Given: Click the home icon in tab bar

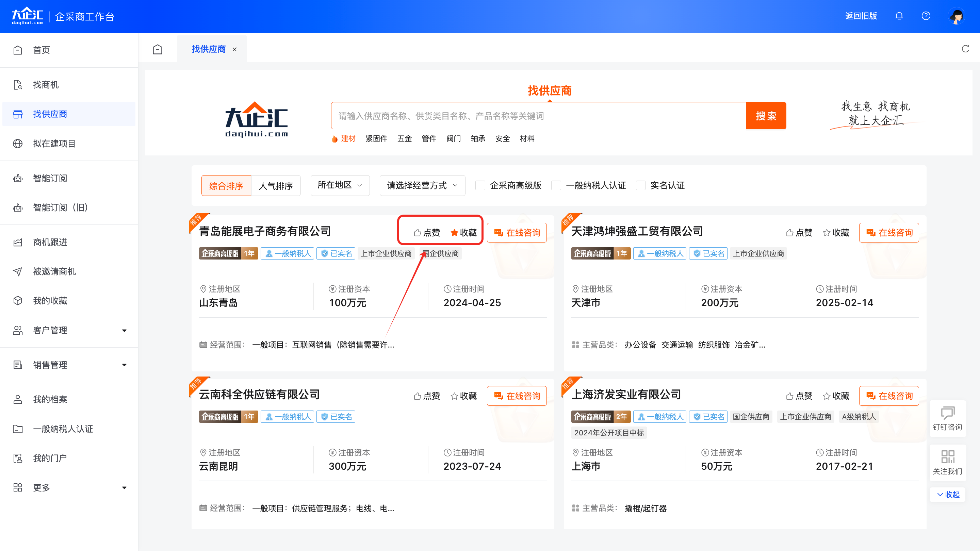Looking at the screenshot, I should point(158,49).
